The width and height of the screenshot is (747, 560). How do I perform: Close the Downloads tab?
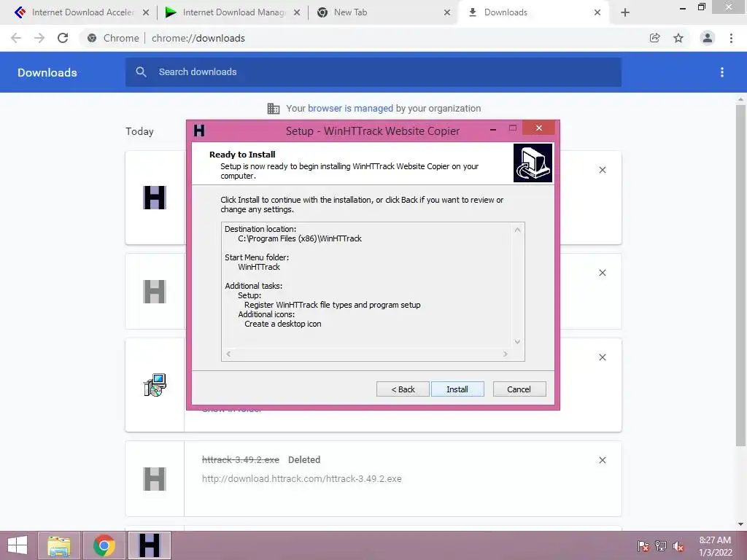597,12
